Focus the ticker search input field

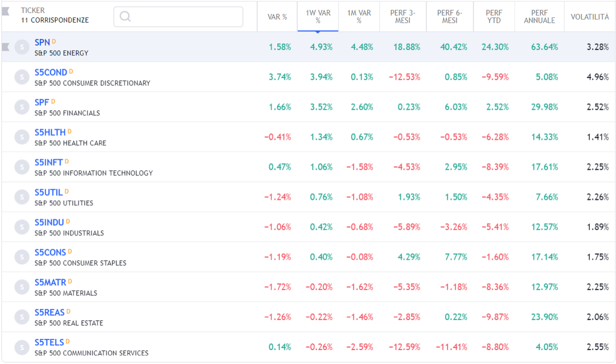tap(185, 16)
